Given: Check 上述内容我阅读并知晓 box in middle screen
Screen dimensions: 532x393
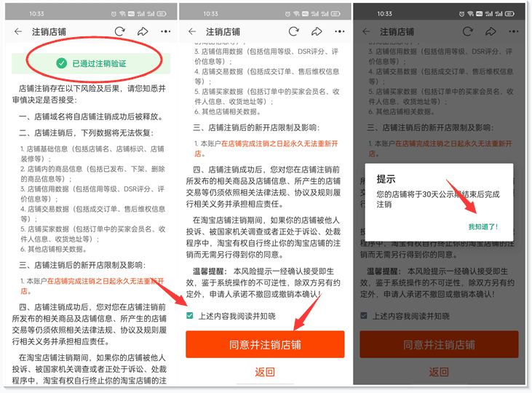Looking at the screenshot, I should click(x=190, y=316).
